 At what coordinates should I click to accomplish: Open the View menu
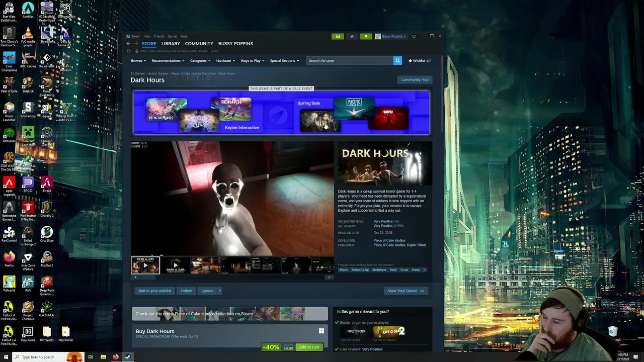point(147,36)
